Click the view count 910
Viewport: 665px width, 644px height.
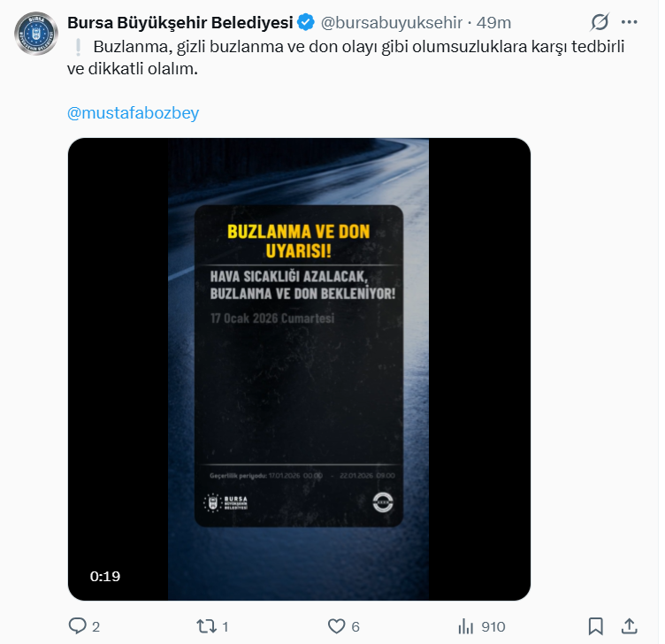point(493,626)
